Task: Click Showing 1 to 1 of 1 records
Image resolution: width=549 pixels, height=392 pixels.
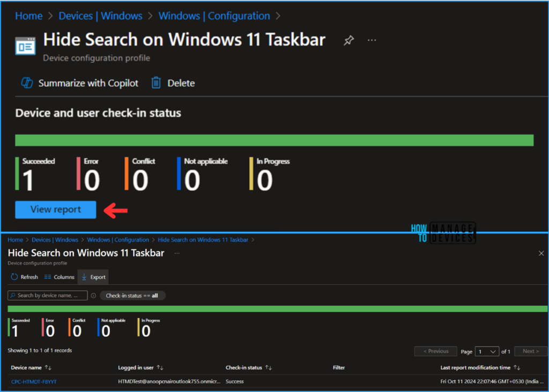Action: click(x=40, y=350)
